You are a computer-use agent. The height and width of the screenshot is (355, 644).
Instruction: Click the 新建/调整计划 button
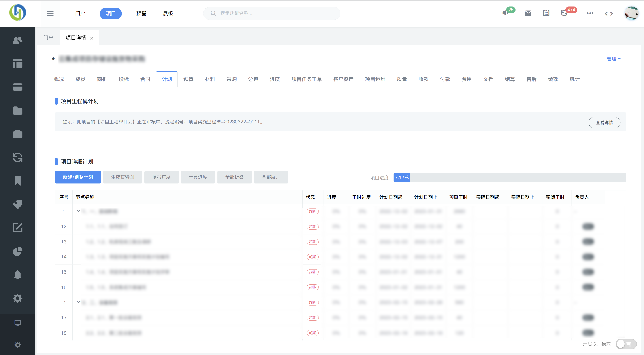78,177
